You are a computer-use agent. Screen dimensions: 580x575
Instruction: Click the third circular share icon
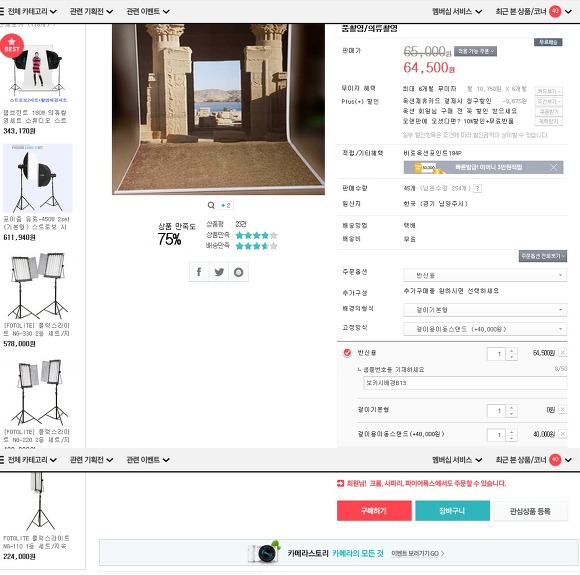(x=239, y=272)
